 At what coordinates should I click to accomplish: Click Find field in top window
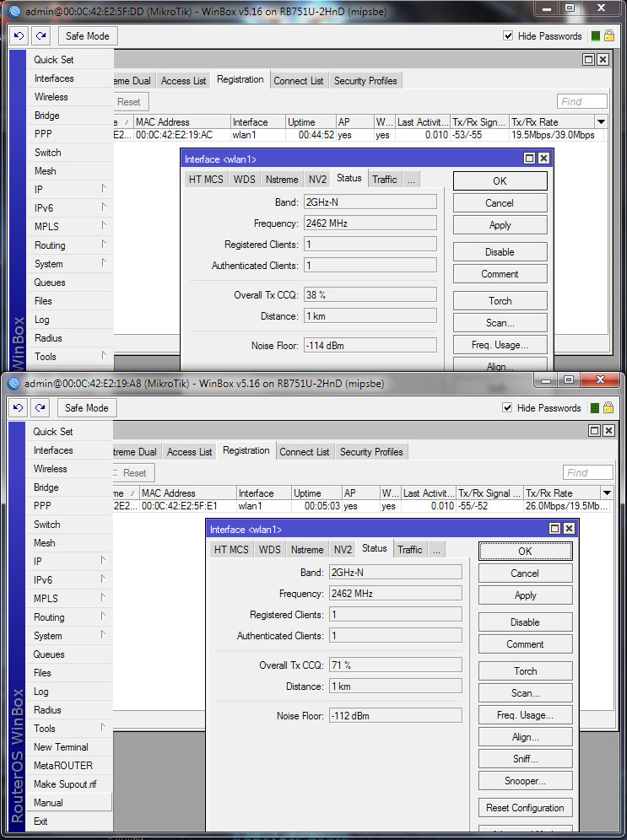(582, 101)
